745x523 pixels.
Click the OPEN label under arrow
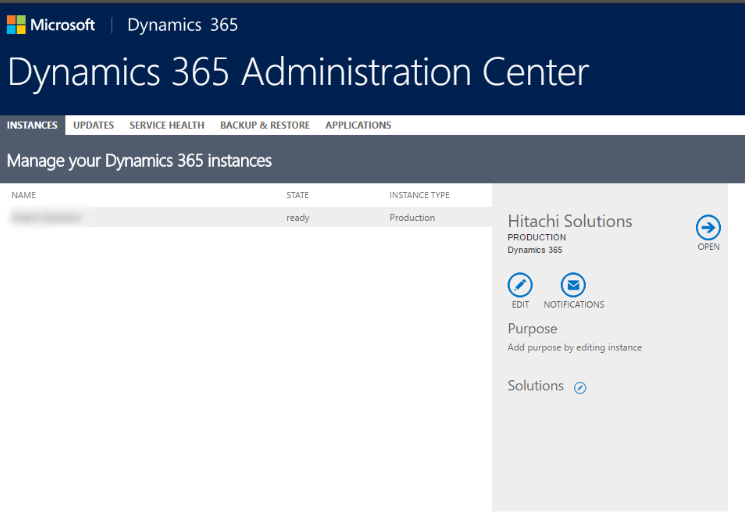click(708, 247)
